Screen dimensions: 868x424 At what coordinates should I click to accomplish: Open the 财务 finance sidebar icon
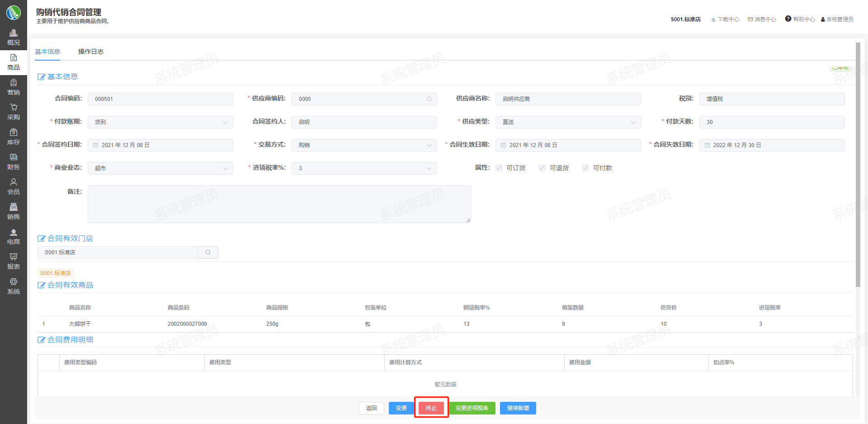(x=14, y=158)
